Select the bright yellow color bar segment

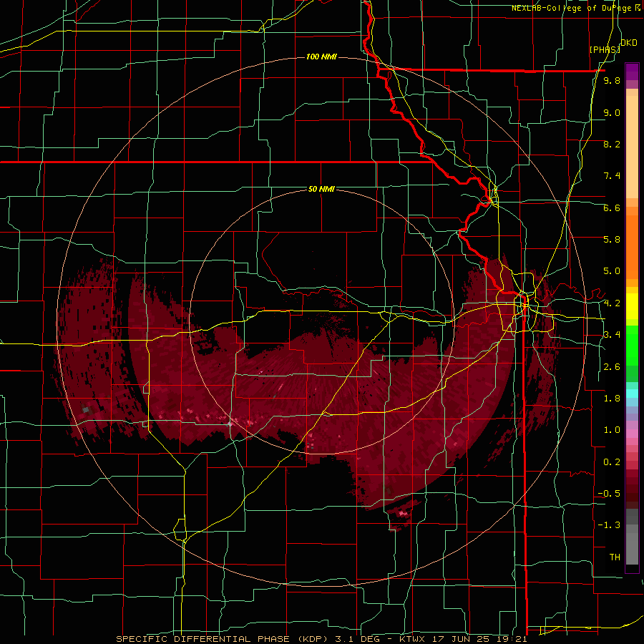pyautogui.click(x=632, y=306)
